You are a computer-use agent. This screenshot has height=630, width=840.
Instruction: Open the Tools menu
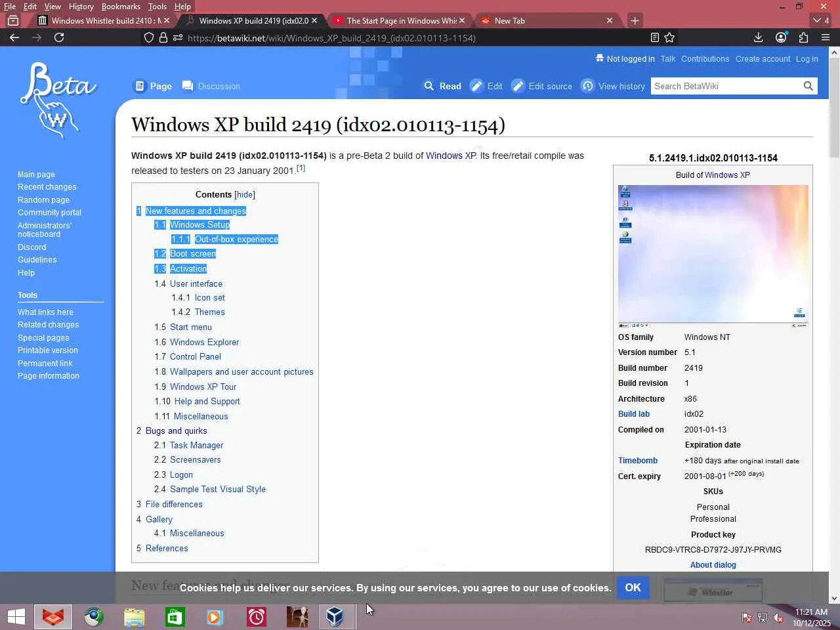click(157, 7)
